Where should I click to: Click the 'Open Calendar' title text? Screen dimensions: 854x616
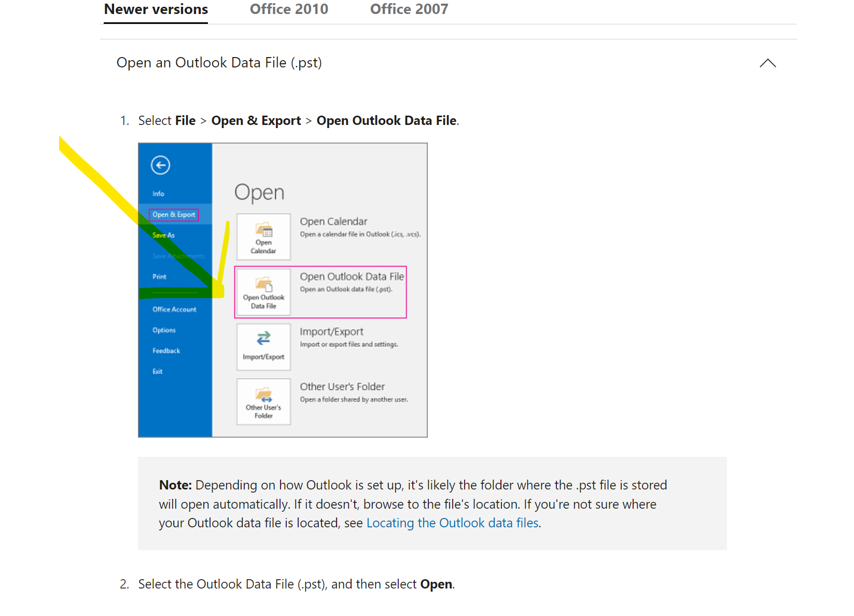[x=333, y=221]
